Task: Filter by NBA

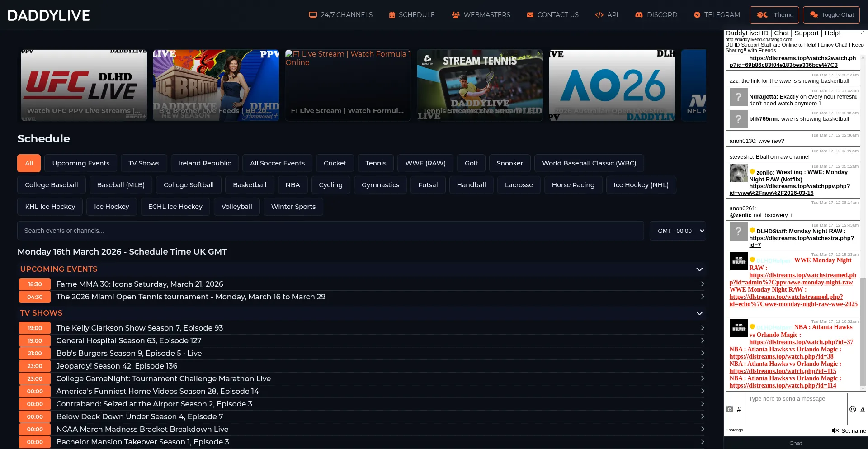Action: (x=293, y=185)
